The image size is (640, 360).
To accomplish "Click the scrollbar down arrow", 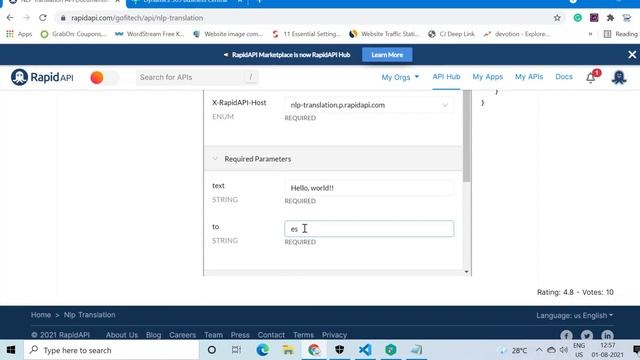I will pyautogui.click(x=467, y=272).
